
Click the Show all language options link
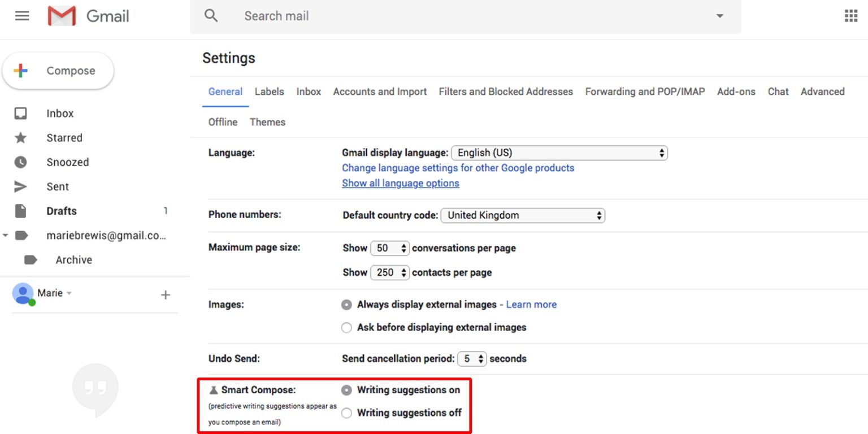tap(400, 183)
